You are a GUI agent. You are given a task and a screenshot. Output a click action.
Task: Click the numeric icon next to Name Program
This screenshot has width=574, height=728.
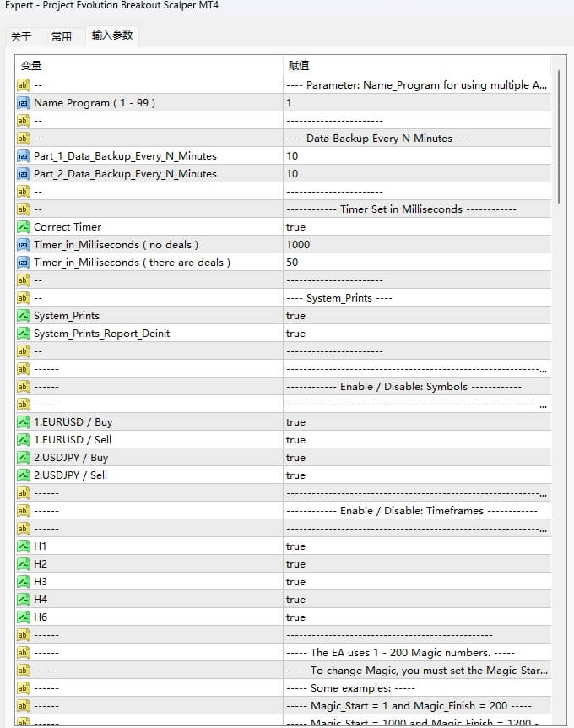(24, 102)
